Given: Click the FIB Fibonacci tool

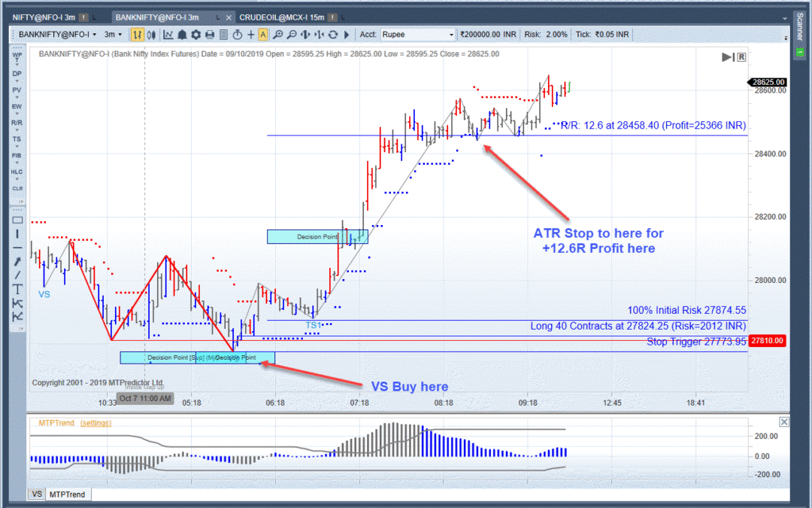Looking at the screenshot, I should [17, 156].
